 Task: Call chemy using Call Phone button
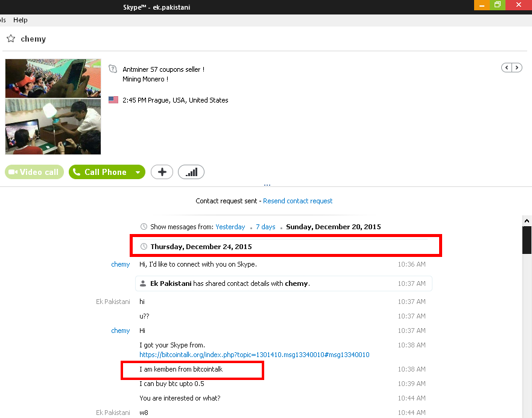pos(100,172)
